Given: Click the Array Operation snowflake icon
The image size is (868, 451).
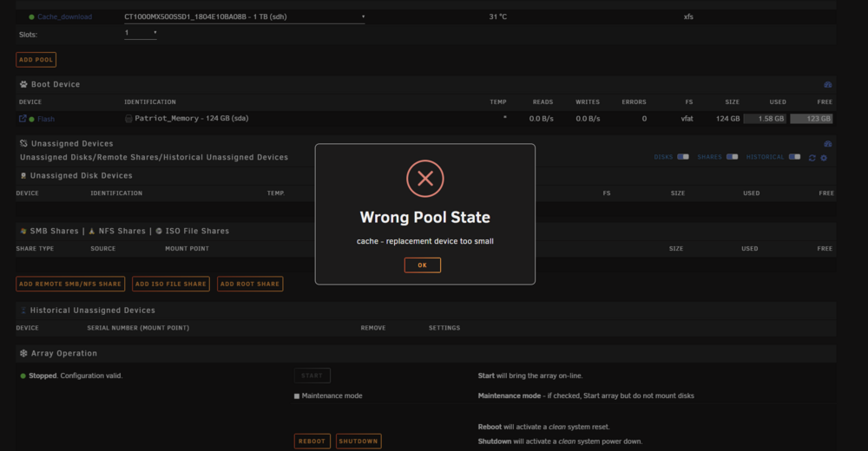Looking at the screenshot, I should pos(23,353).
